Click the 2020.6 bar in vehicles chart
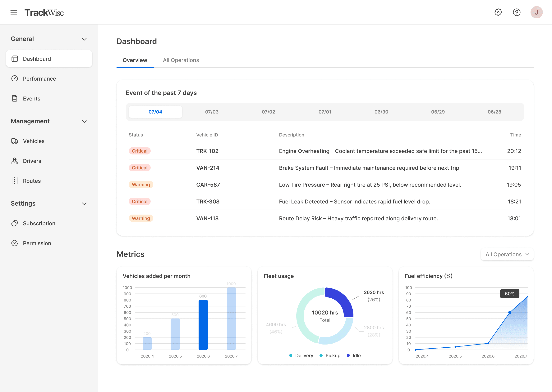The image size is (552, 392). [x=203, y=325]
